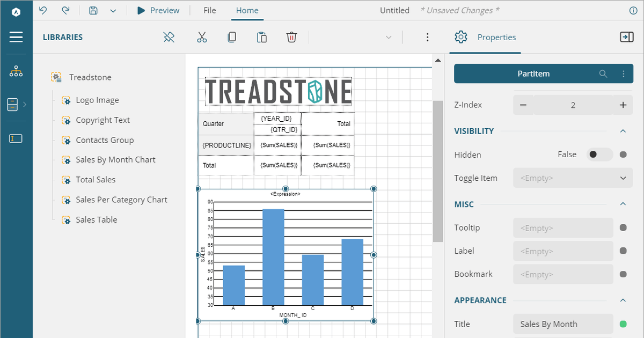This screenshot has width=644, height=338.
Task: Toggle the Hidden visibility switch
Action: point(598,155)
